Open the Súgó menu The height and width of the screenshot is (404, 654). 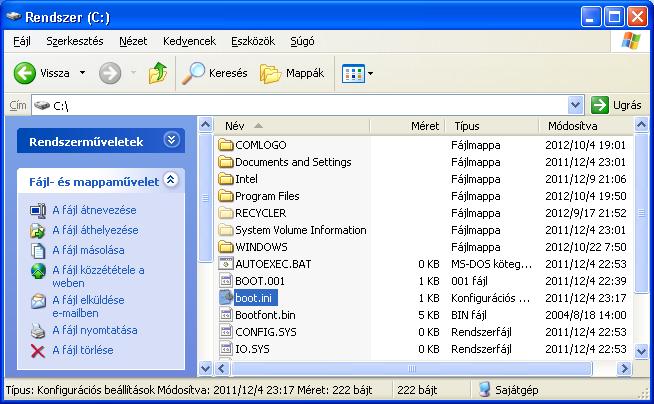(x=302, y=41)
